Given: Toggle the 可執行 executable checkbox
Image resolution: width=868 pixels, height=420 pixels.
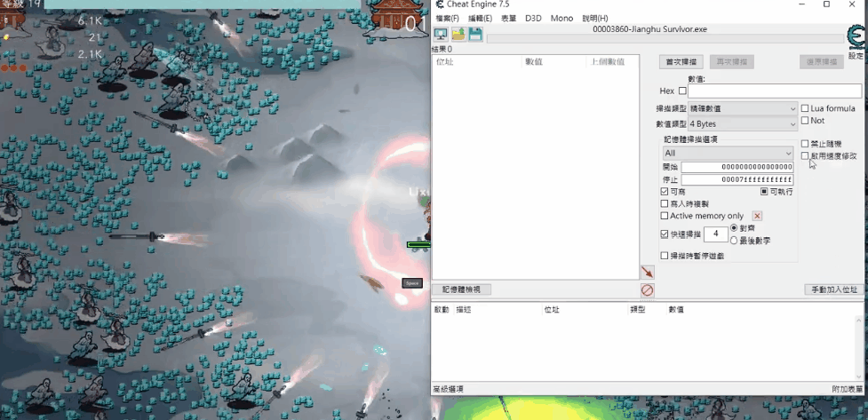Looking at the screenshot, I should point(764,192).
